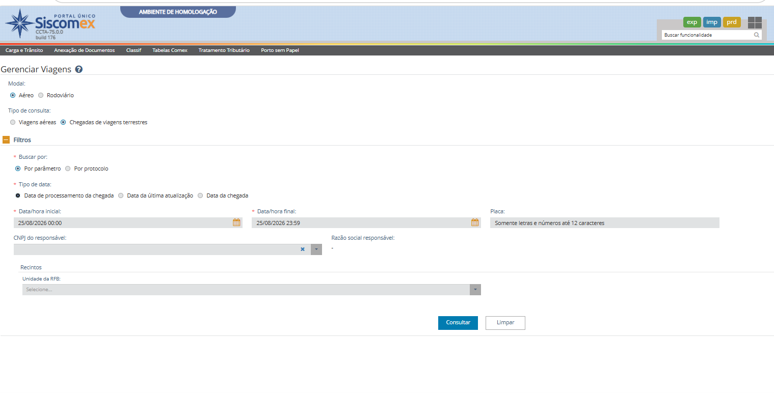Clear CNPJ do responsável with the X icon
Screen dimensions: 774x393
click(x=303, y=249)
